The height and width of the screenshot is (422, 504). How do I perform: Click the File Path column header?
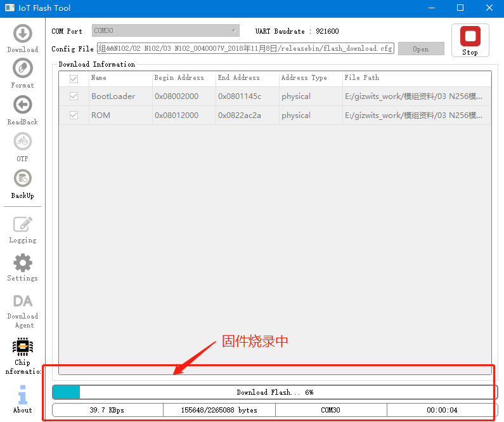(x=362, y=78)
